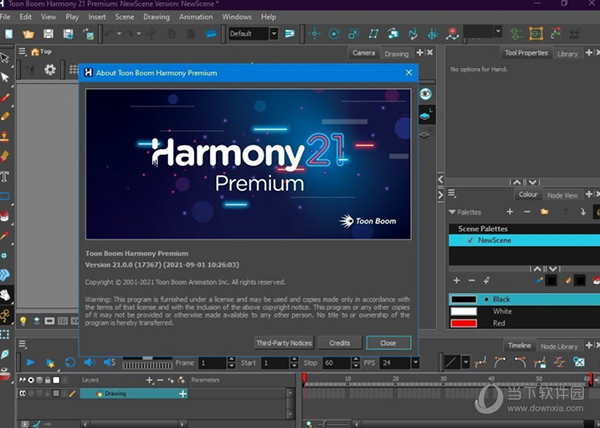
Task: Click the Third-Party Notices button
Action: click(x=284, y=343)
